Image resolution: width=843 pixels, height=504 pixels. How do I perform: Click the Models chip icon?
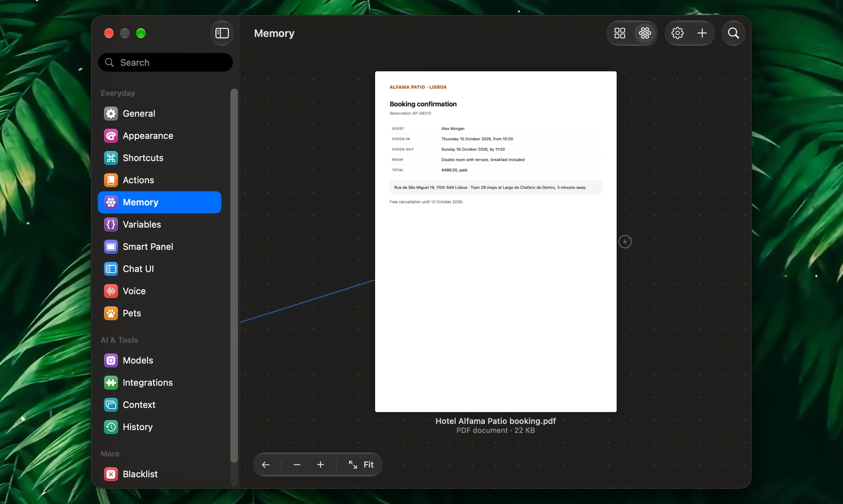[111, 360]
